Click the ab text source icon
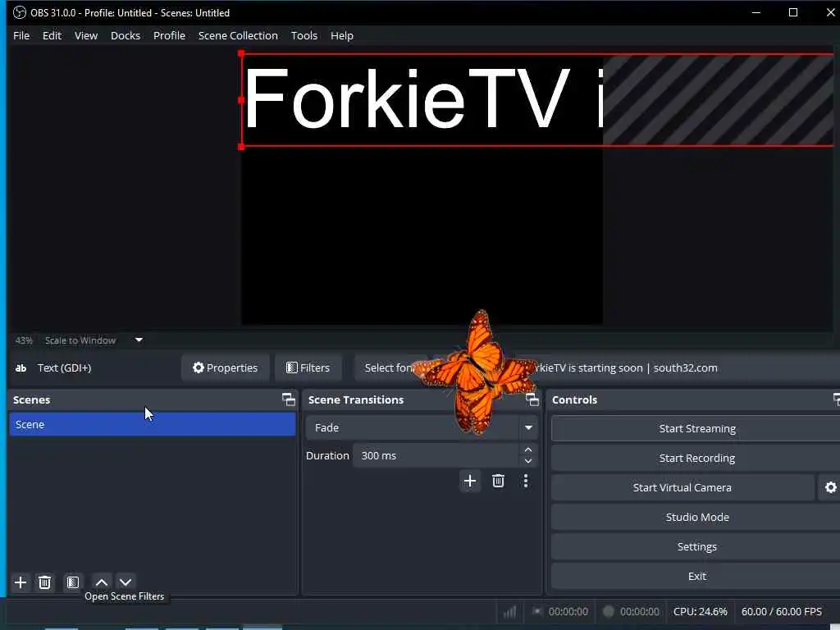Image resolution: width=840 pixels, height=630 pixels. pyautogui.click(x=21, y=367)
